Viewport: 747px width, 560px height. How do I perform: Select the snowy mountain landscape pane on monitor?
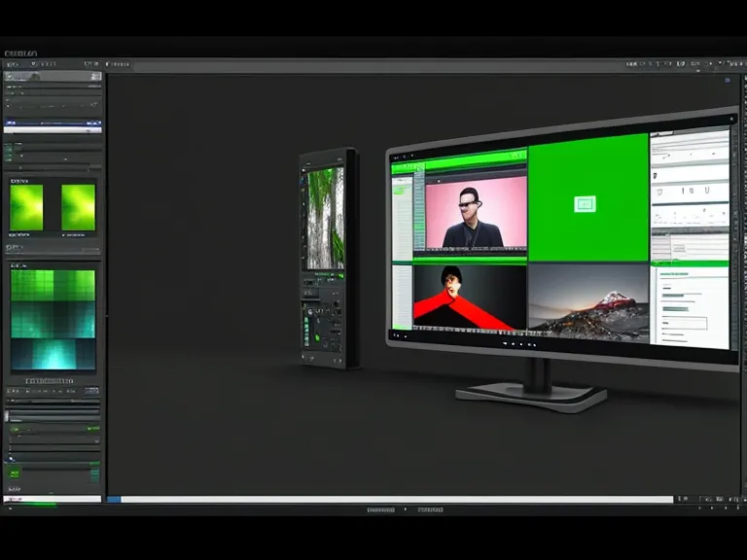click(588, 302)
